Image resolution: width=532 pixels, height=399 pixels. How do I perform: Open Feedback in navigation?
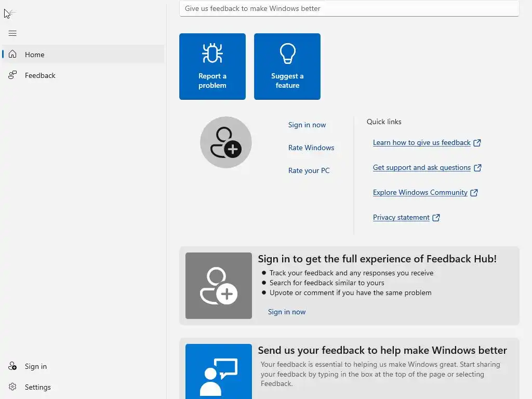point(83,75)
